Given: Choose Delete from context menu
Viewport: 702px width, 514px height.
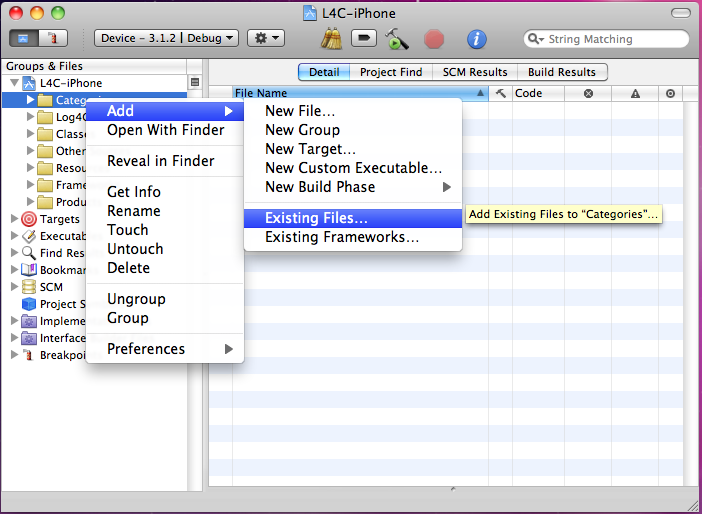Looking at the screenshot, I should click(x=165, y=268).
